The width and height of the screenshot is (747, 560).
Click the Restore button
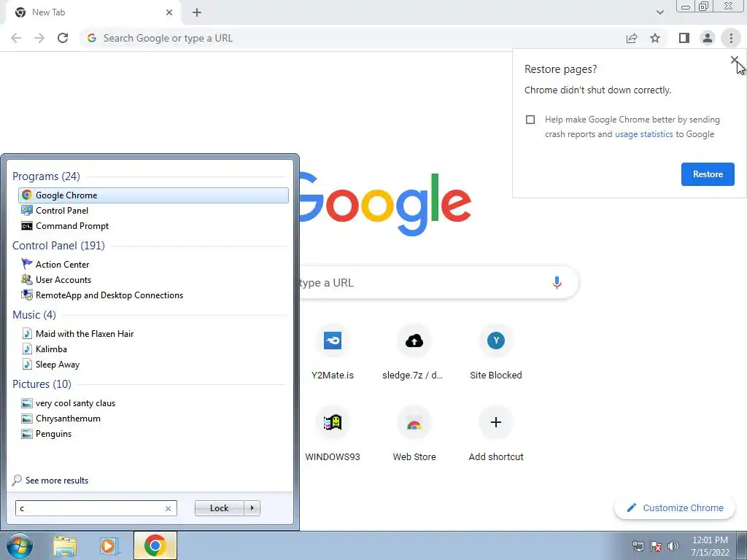click(x=708, y=174)
